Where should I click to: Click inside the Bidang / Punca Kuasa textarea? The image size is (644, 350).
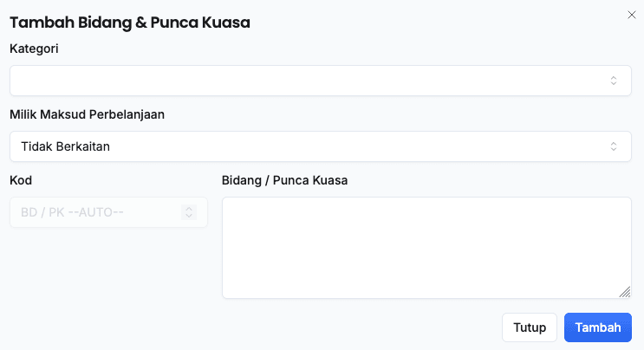[426, 248]
